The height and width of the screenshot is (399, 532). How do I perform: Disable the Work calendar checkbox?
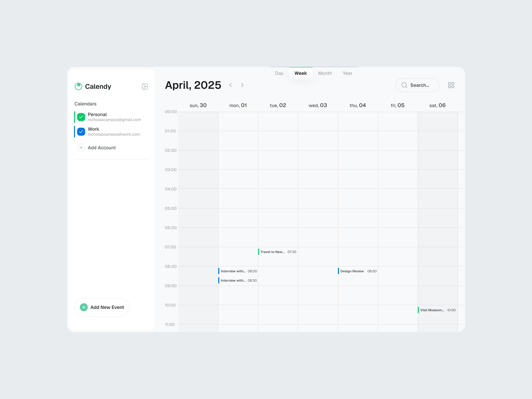[x=81, y=132]
